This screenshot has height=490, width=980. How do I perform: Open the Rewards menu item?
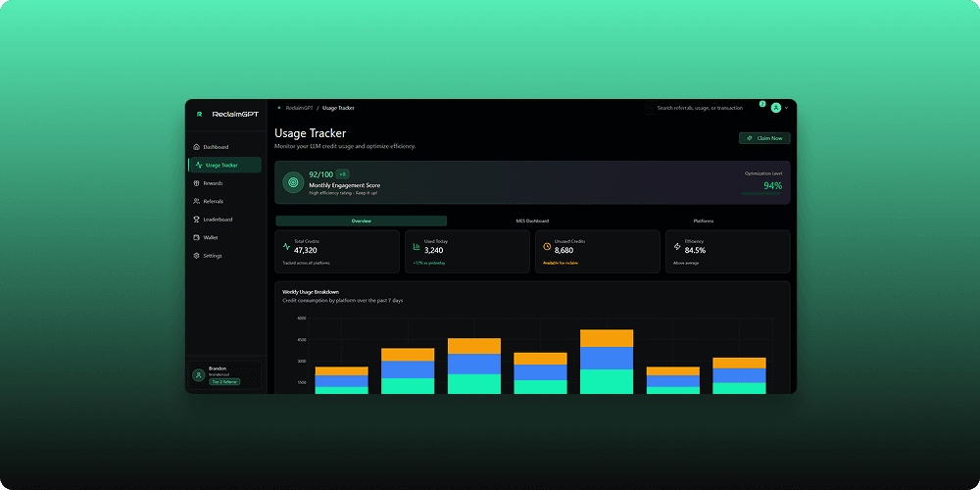point(225,183)
